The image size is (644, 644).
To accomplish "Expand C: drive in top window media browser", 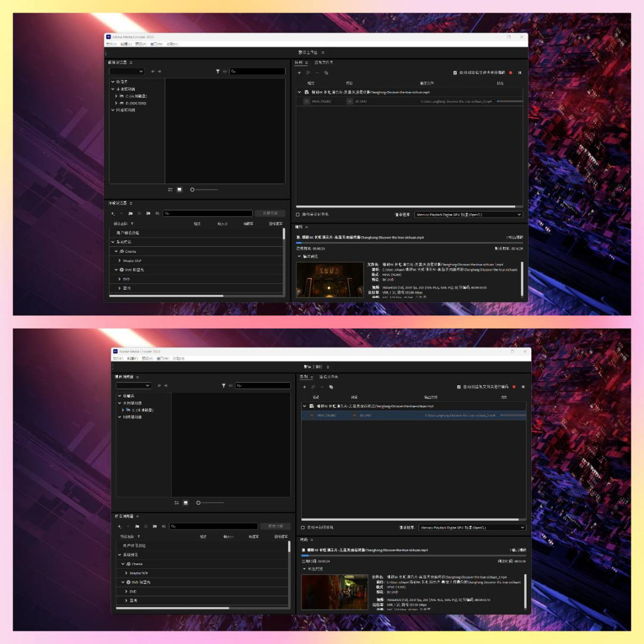I will tap(116, 96).
